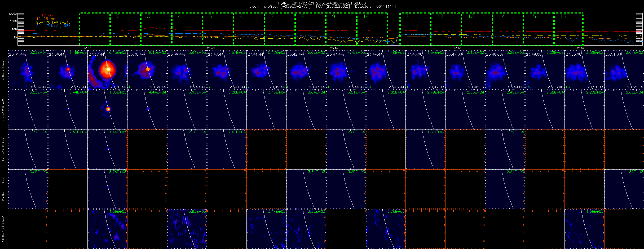644x249 pixels.
Task: Open the 25.0-50.0 keV image labeled 5.05E+03
Action: click(x=28, y=189)
